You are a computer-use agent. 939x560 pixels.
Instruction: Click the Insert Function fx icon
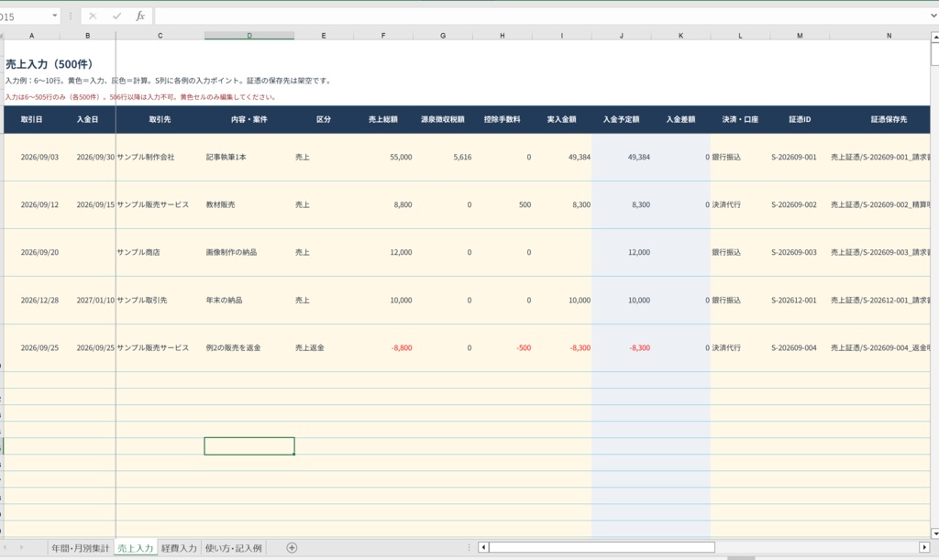pyautogui.click(x=140, y=16)
